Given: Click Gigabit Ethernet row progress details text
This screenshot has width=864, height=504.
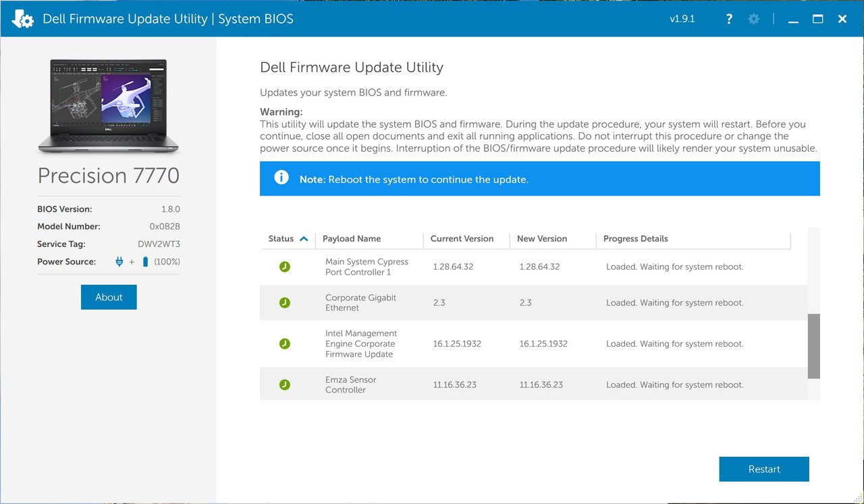Looking at the screenshot, I should 674,303.
